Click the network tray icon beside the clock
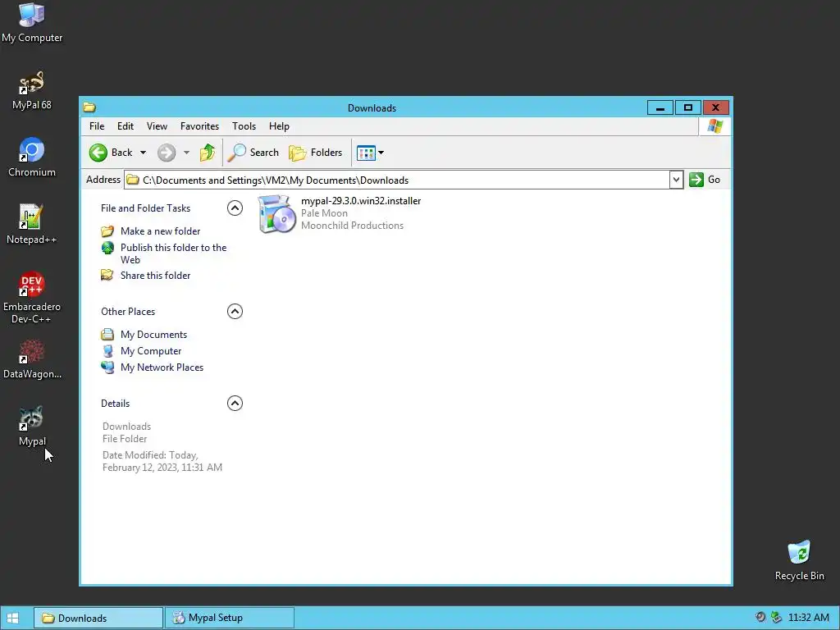840x630 pixels. (776, 617)
